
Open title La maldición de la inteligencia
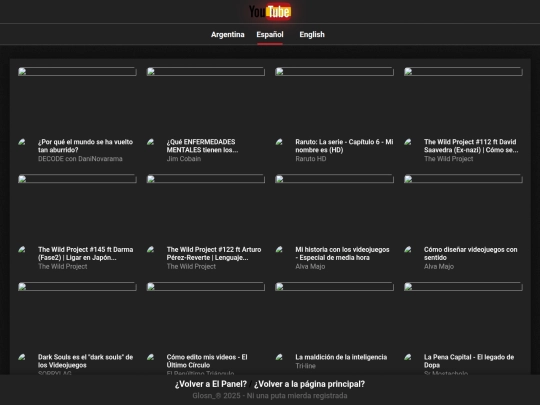(x=341, y=357)
